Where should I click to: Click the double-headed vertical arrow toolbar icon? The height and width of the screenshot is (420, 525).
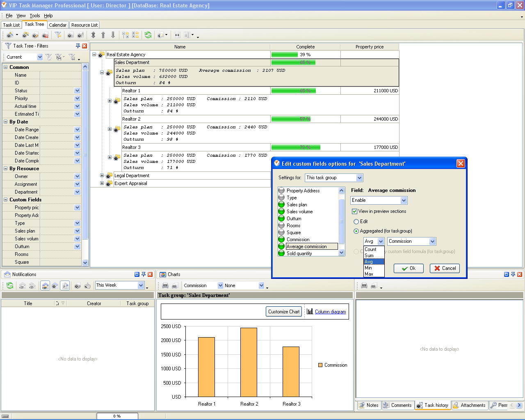93,35
